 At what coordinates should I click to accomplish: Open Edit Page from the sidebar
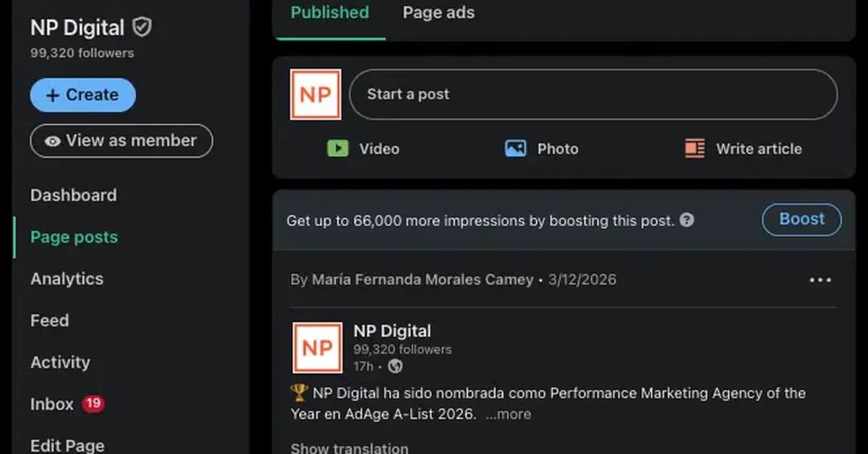pyautogui.click(x=67, y=445)
